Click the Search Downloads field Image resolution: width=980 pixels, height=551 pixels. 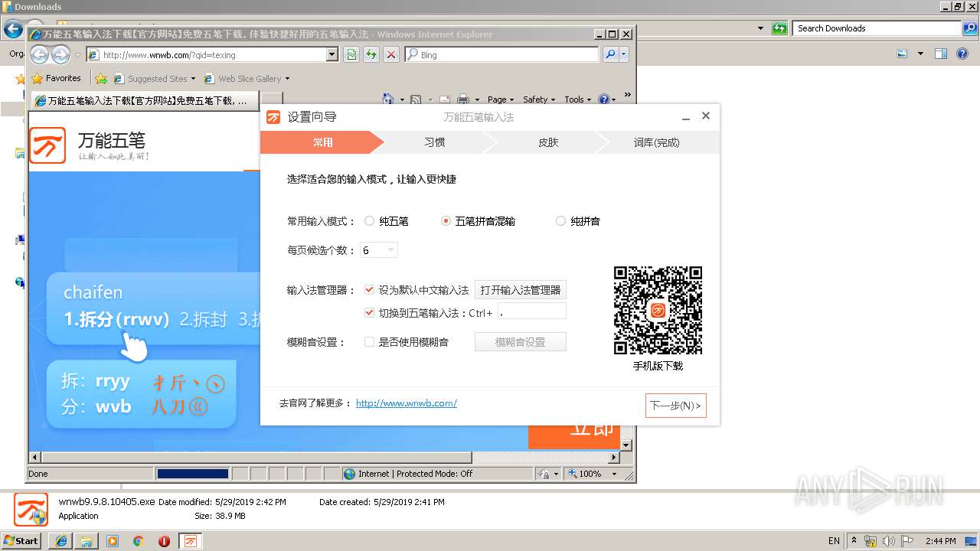click(x=877, y=28)
